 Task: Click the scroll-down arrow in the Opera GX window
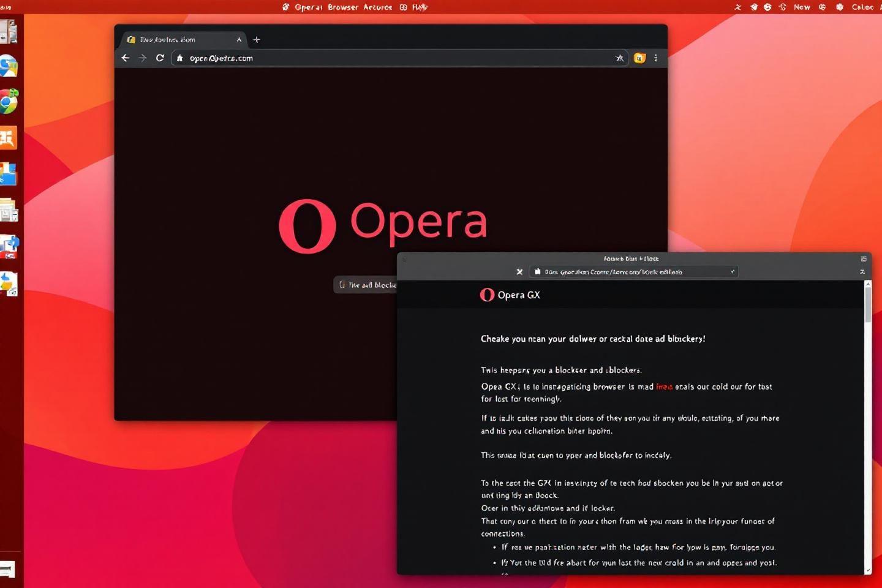coord(868,570)
